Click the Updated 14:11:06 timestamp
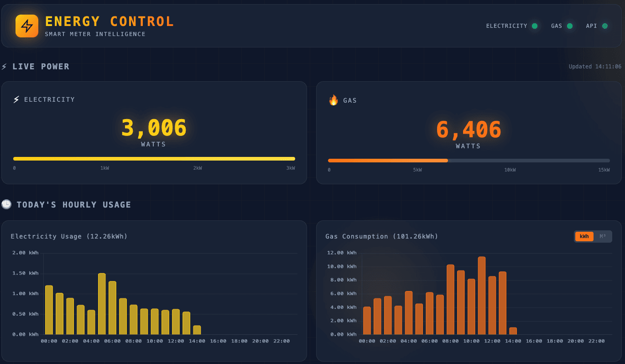625x364 pixels. pyautogui.click(x=595, y=67)
